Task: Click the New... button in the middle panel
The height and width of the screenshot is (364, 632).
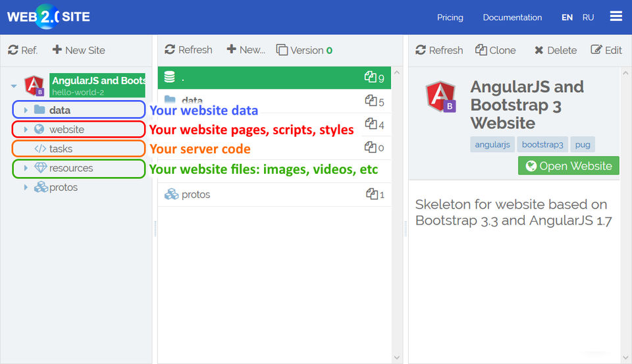Action: click(x=246, y=49)
